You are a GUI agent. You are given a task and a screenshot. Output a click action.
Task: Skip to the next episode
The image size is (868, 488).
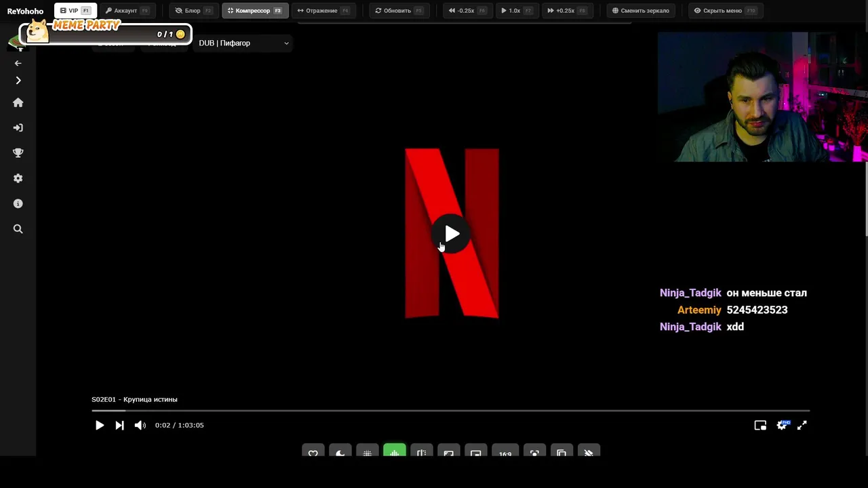119,425
